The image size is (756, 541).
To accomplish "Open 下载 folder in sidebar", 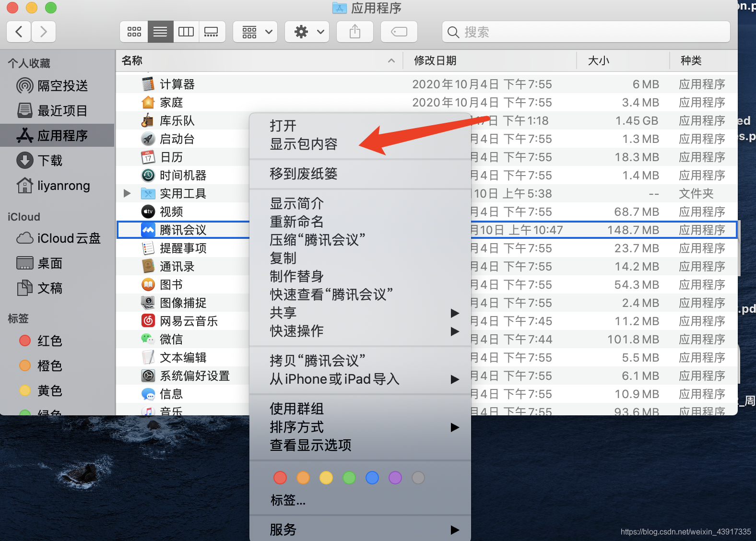I will pyautogui.click(x=58, y=161).
